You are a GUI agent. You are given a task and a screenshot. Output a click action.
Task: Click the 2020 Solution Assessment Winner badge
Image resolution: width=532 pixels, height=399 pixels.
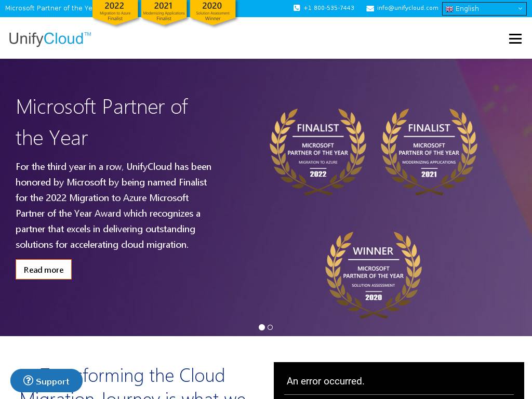pyautogui.click(x=212, y=12)
